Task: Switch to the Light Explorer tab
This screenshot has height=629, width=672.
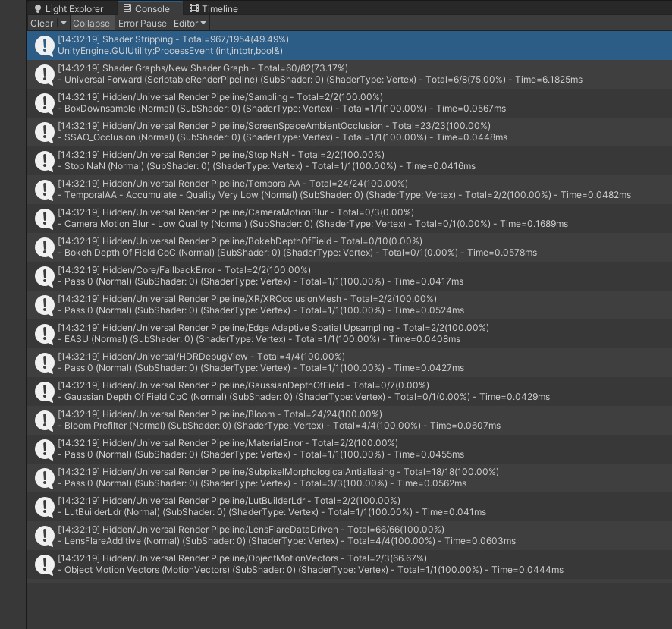Action: [68, 8]
